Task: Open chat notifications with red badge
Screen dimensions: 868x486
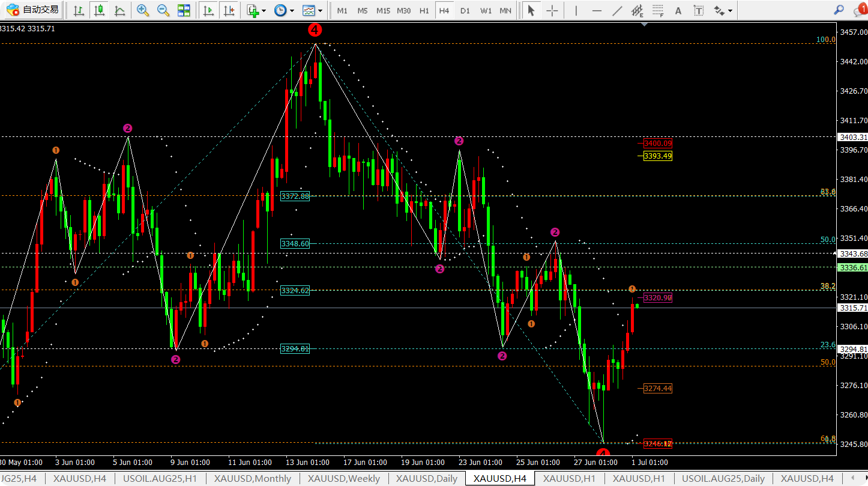Action: pyautogui.click(x=860, y=9)
